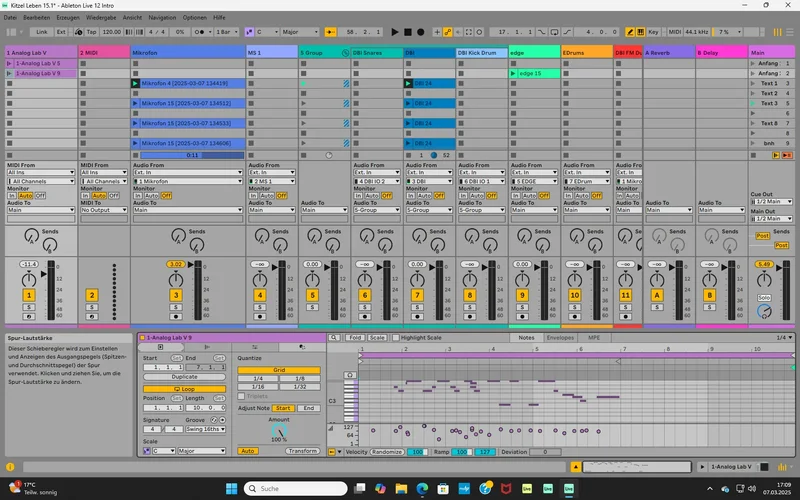800x500 pixels.
Task: Click the Main track volume slider value
Action: pos(764,264)
